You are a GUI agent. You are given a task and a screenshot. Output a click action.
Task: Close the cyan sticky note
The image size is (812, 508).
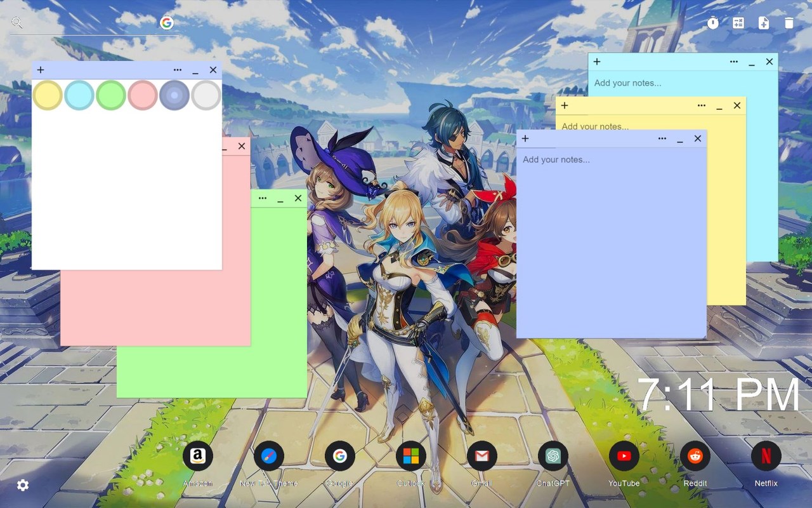(769, 62)
